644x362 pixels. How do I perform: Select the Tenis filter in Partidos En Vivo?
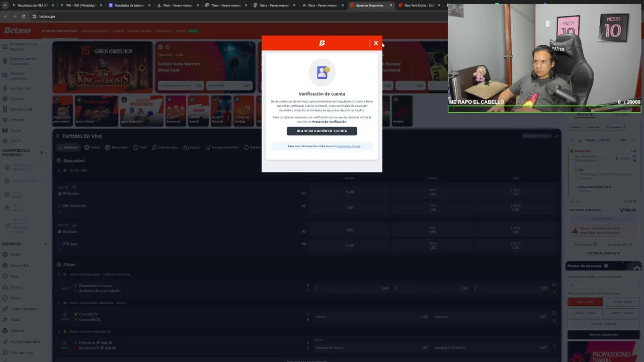(x=140, y=147)
